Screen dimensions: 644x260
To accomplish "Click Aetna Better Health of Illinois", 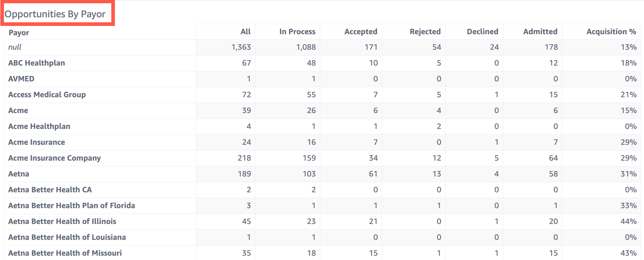I will [62, 221].
